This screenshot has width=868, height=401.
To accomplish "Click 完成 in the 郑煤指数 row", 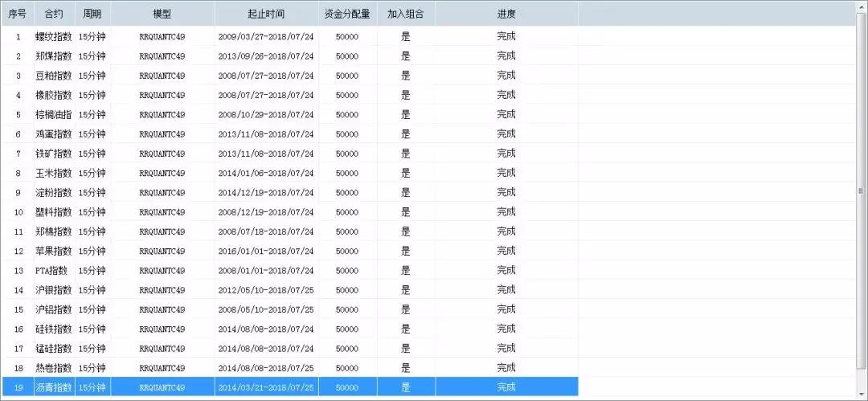I will click(x=506, y=56).
